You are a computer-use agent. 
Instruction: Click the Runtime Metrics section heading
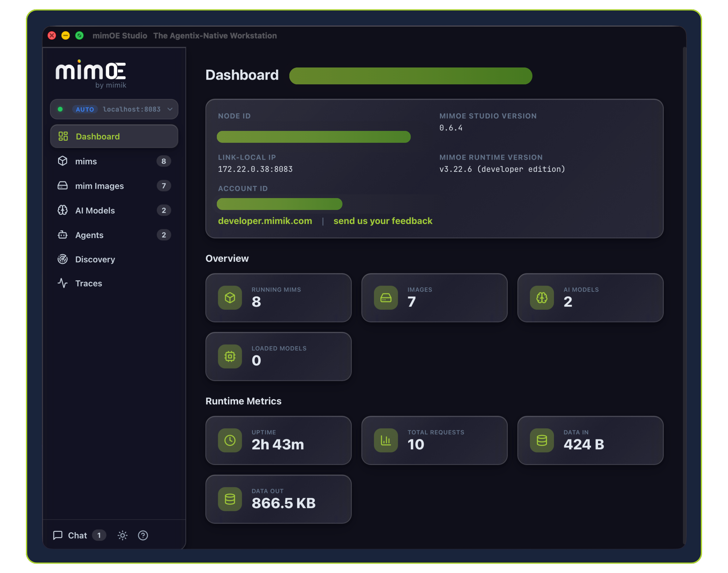[244, 401]
